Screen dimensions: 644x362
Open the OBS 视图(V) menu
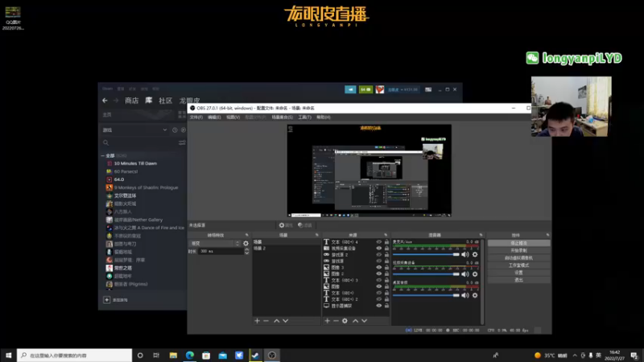233,117
